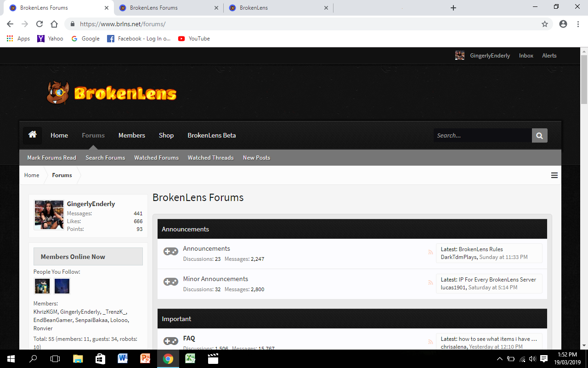Open the hamburger menu in breadcrumb bar
588x368 pixels.
click(554, 175)
